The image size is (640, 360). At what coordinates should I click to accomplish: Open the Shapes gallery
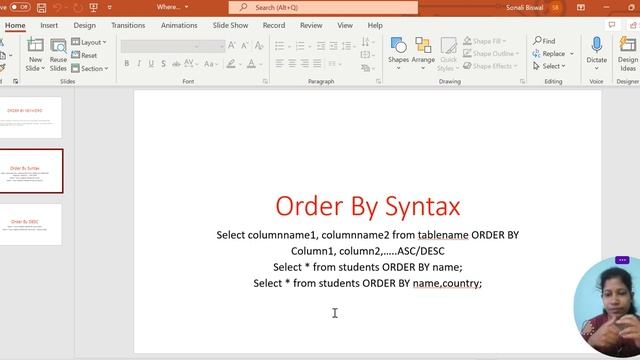pyautogui.click(x=398, y=53)
